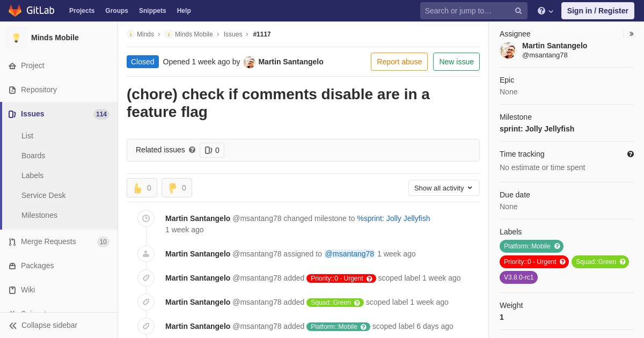Viewport: 644px width, 338px height.
Task: Click Issues breadcrumb link
Action: click(x=233, y=34)
